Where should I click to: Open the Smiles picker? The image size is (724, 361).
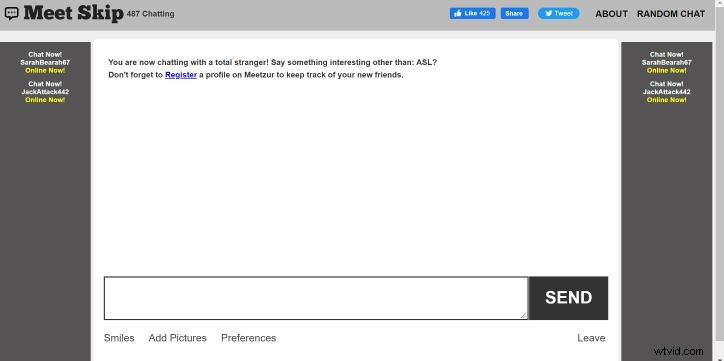[x=119, y=338]
